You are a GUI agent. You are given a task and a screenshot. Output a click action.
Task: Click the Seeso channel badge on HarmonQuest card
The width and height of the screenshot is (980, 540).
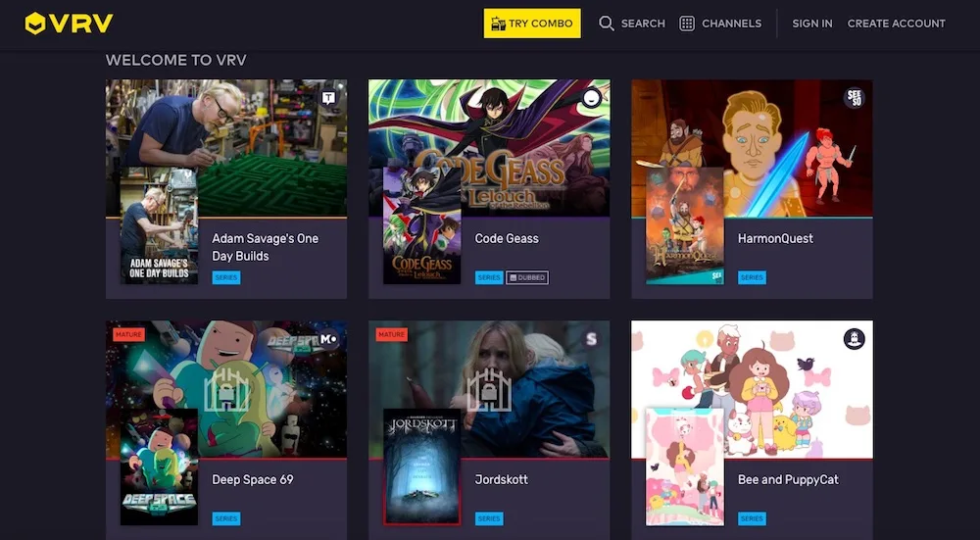click(854, 98)
